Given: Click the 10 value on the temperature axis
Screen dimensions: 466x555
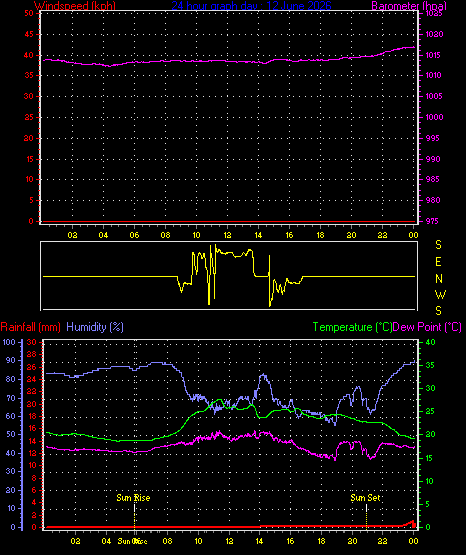Looking at the screenshot, I should pos(429,481).
